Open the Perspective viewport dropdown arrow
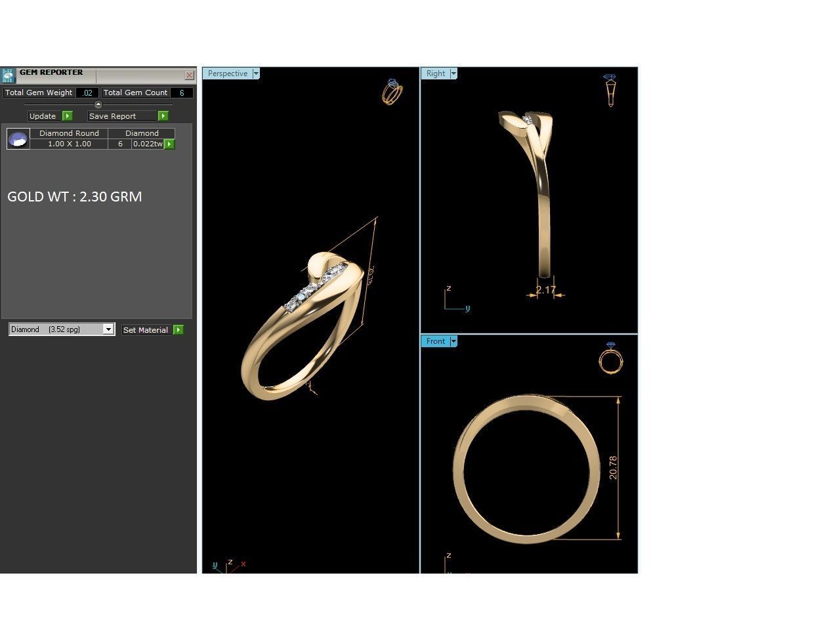The width and height of the screenshot is (840, 630). tap(256, 73)
